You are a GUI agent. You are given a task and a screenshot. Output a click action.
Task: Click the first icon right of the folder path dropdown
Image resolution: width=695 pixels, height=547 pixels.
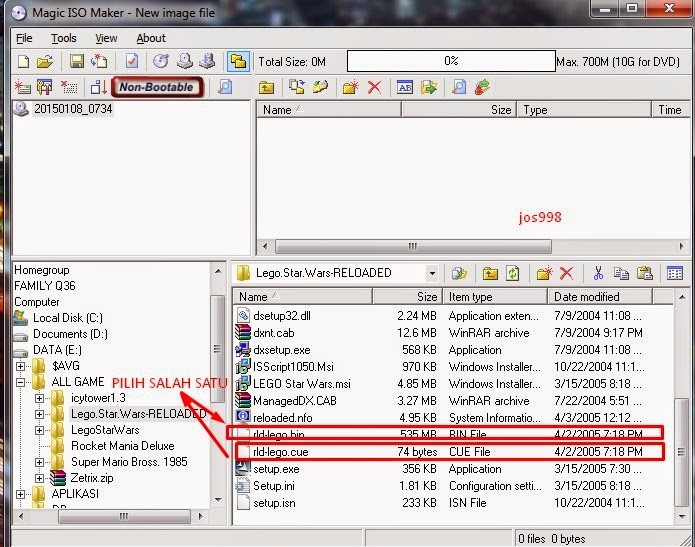459,274
